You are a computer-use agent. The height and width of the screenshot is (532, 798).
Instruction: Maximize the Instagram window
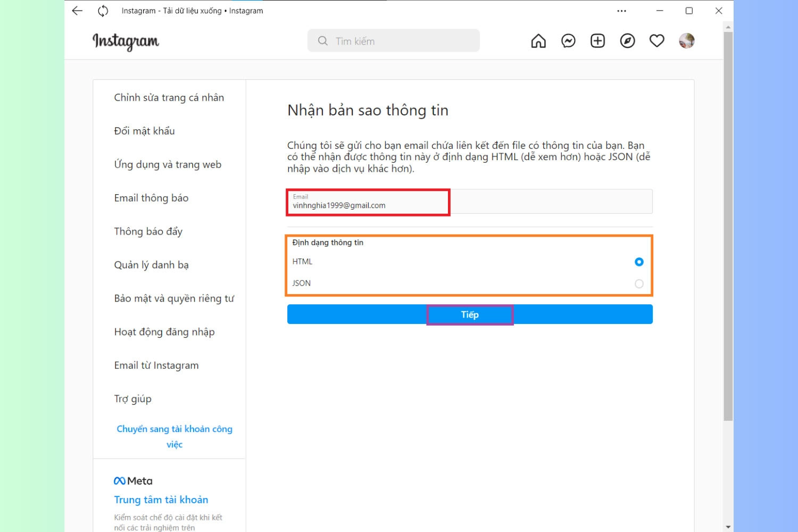tap(689, 11)
